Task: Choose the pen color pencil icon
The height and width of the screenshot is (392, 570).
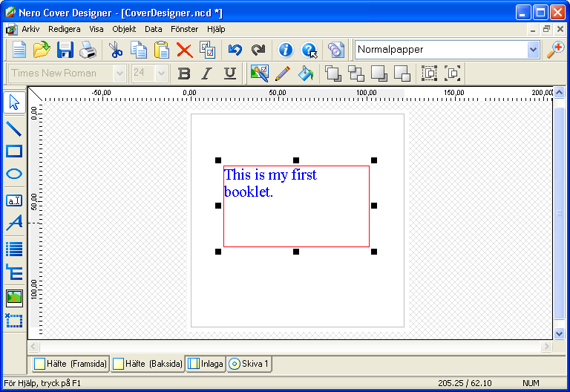Action: pyautogui.click(x=283, y=73)
